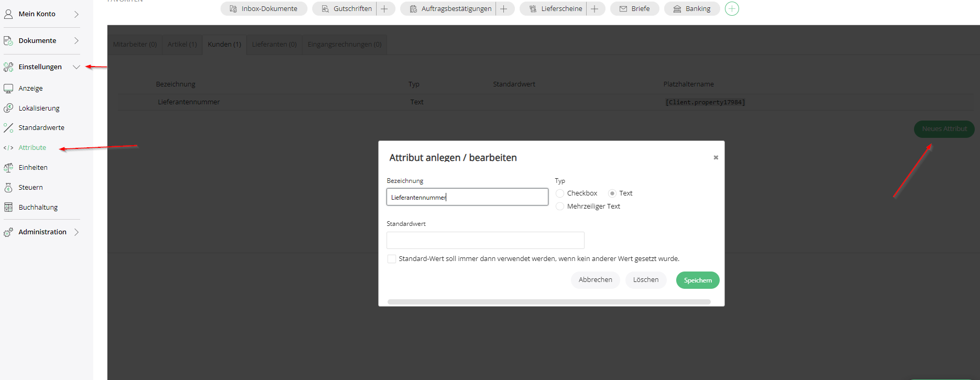The image size is (980, 380).
Task: Switch to the Lieferanten (0) tab
Action: coord(274,45)
